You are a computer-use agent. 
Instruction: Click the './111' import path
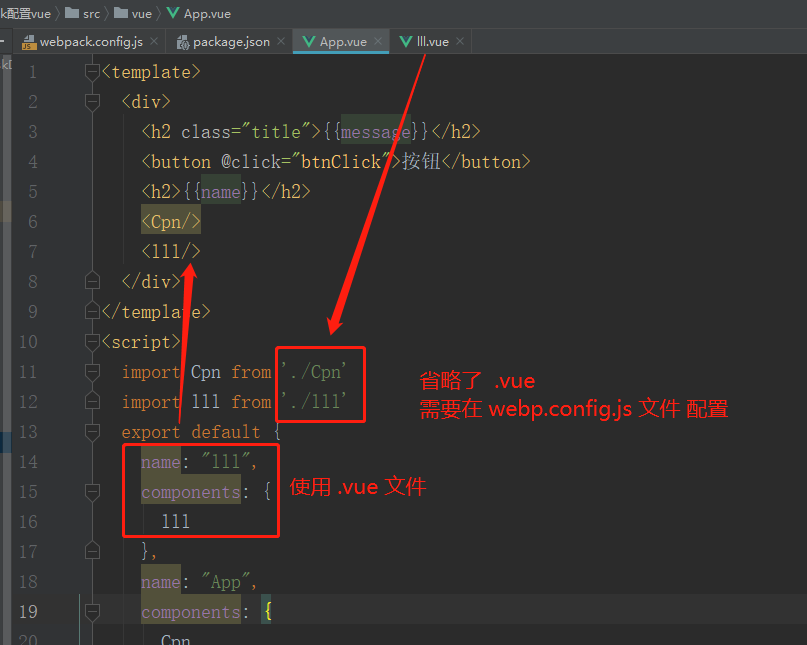(314, 401)
